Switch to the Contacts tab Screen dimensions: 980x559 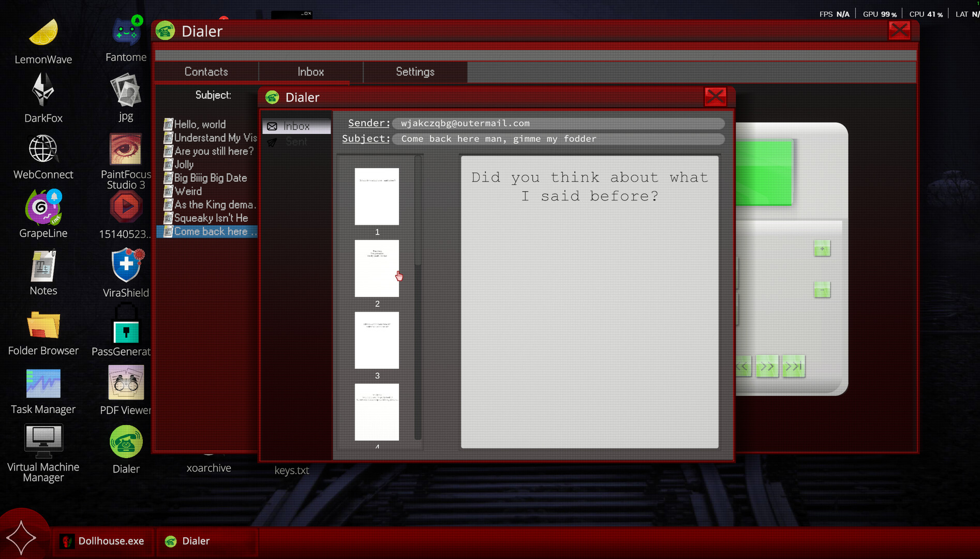coord(206,72)
